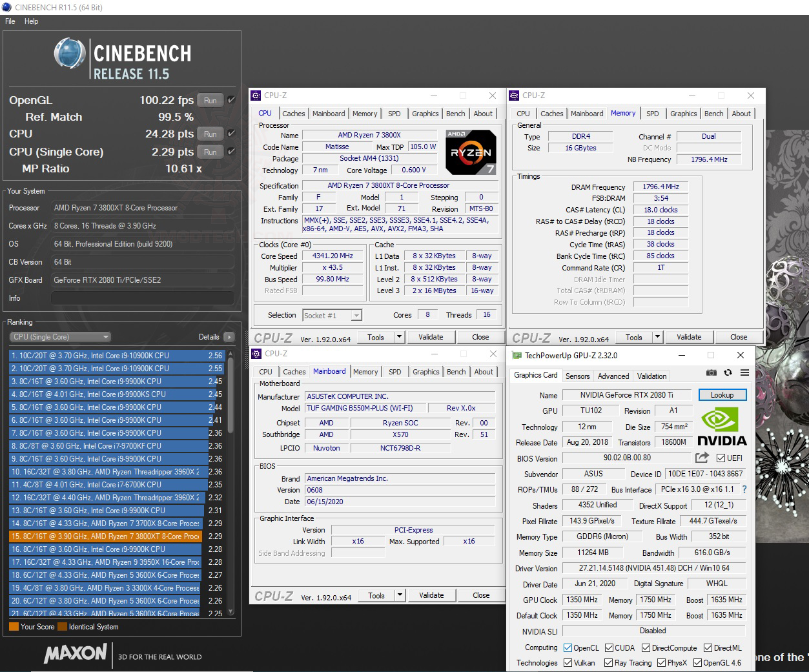Click the GPU-Z refresh icon
Screen dimensions: 809x672
click(x=728, y=373)
